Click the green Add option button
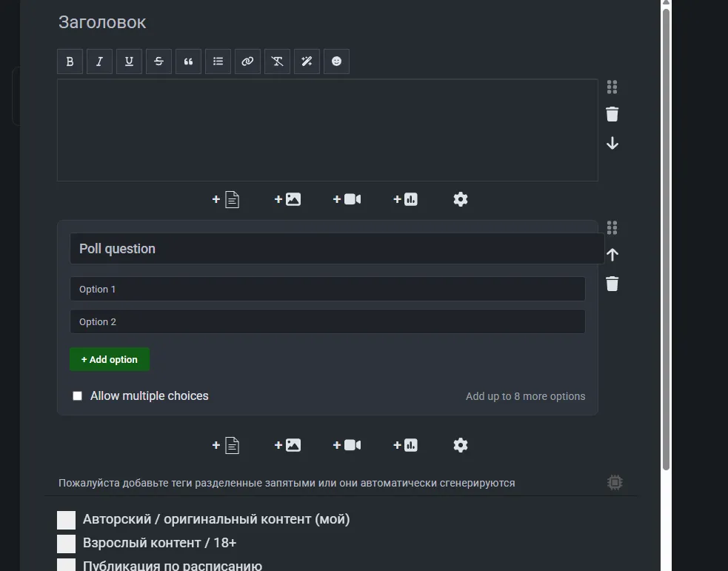 click(x=110, y=359)
